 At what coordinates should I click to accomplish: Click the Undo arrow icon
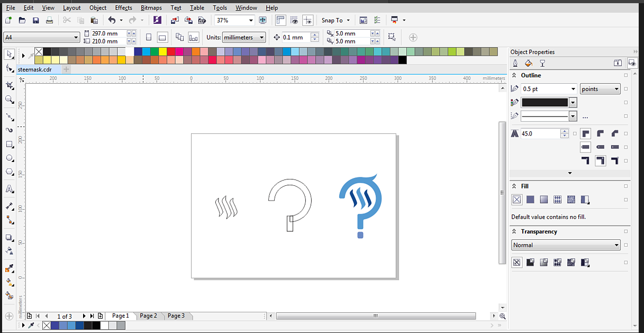coord(111,20)
